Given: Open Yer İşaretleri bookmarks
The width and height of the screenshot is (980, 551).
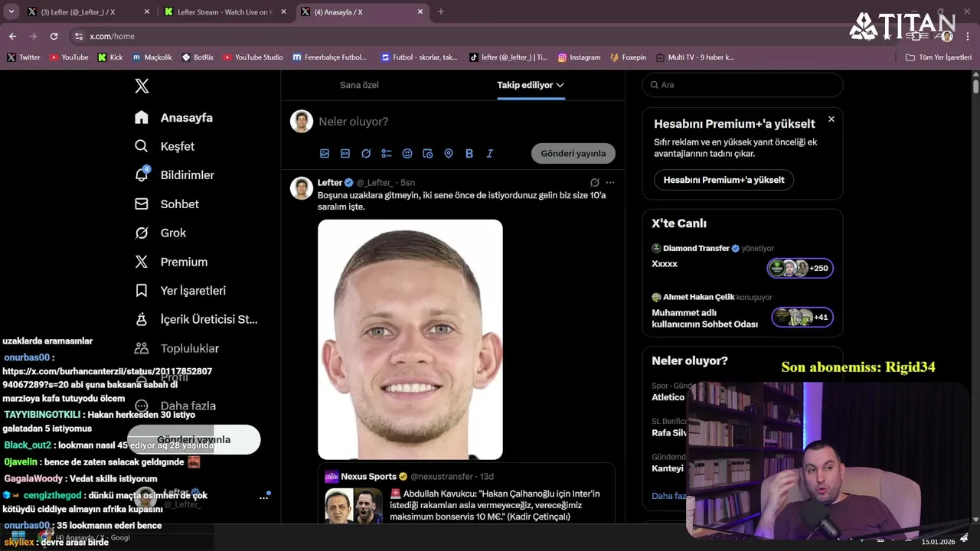Looking at the screenshot, I should point(181,291).
